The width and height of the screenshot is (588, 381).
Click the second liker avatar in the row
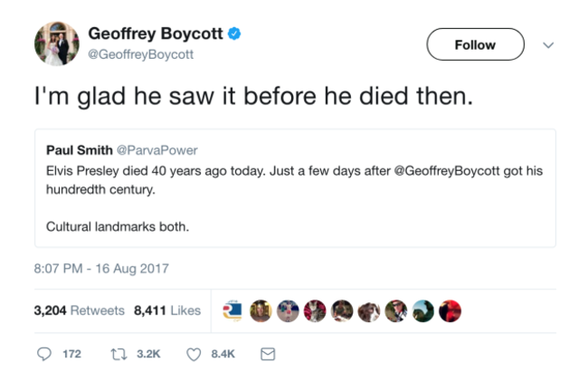pyautogui.click(x=261, y=310)
